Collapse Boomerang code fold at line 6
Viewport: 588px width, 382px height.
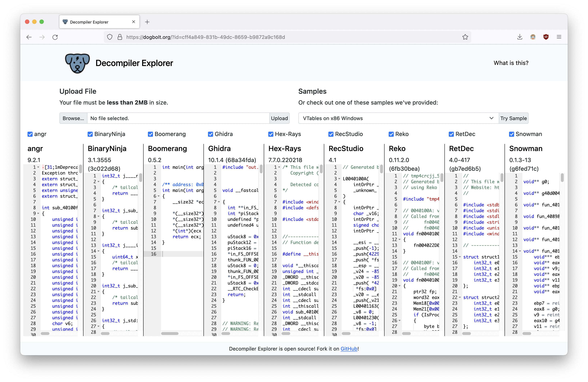tap(159, 196)
